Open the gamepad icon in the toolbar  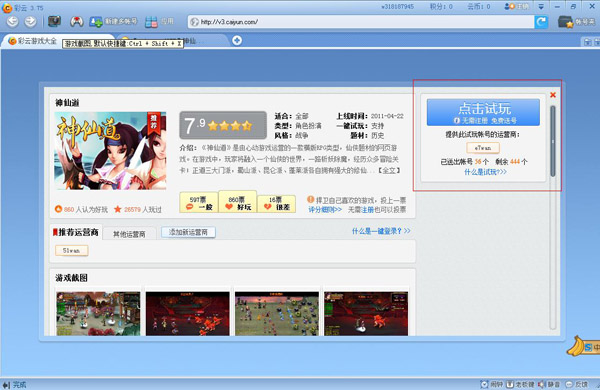click(77, 21)
